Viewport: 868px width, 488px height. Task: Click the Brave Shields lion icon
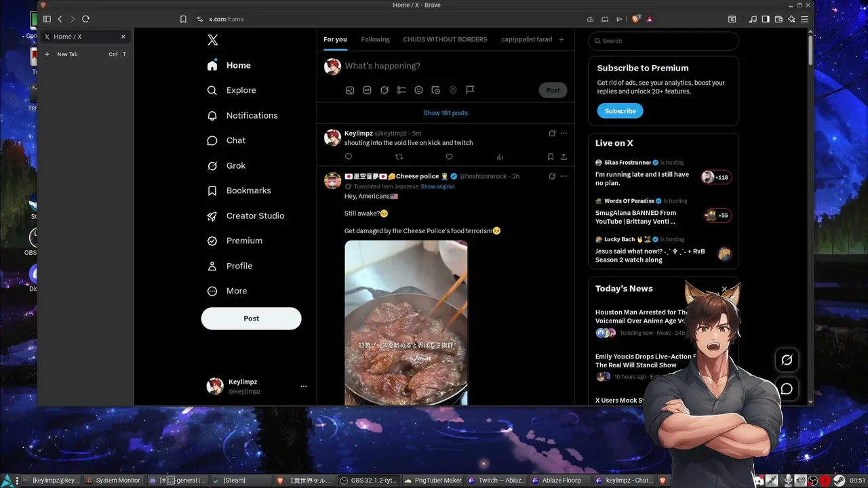pyautogui.click(x=636, y=19)
